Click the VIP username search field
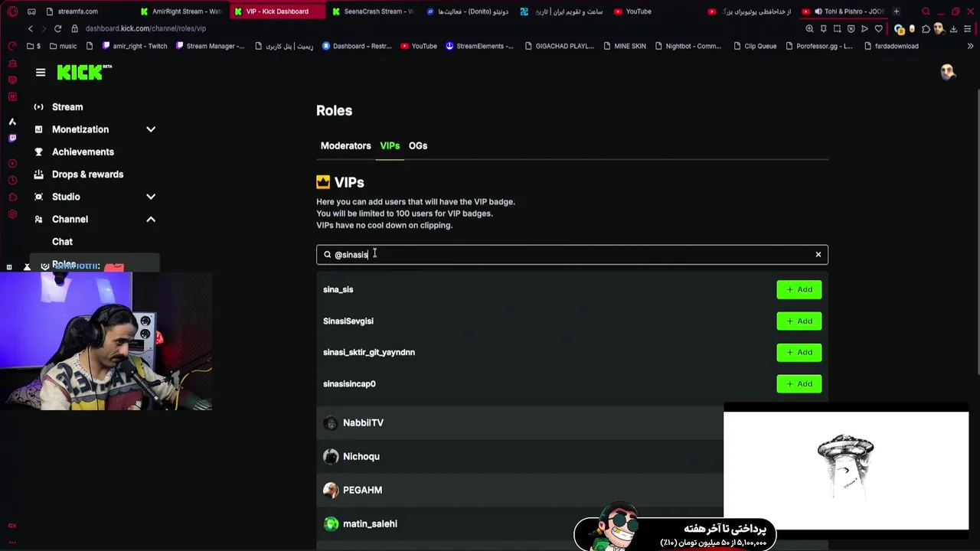The image size is (980, 551). point(572,254)
